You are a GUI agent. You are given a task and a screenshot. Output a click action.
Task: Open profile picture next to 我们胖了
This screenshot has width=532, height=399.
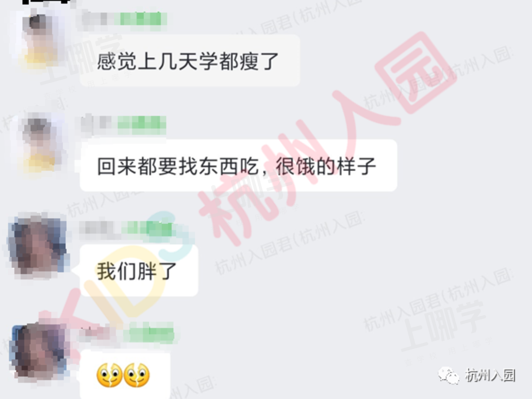coord(38,246)
